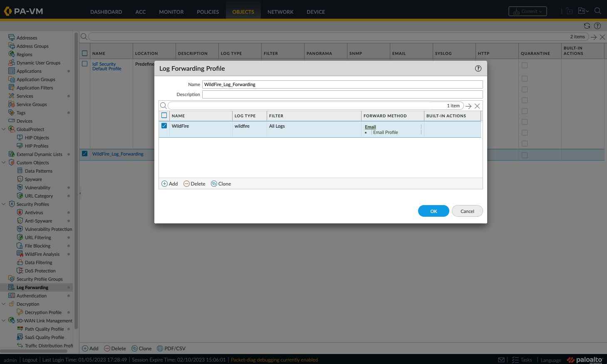Collapse the Security Profiles tree node
Image resolution: width=607 pixels, height=364 pixels.
pyautogui.click(x=4, y=204)
